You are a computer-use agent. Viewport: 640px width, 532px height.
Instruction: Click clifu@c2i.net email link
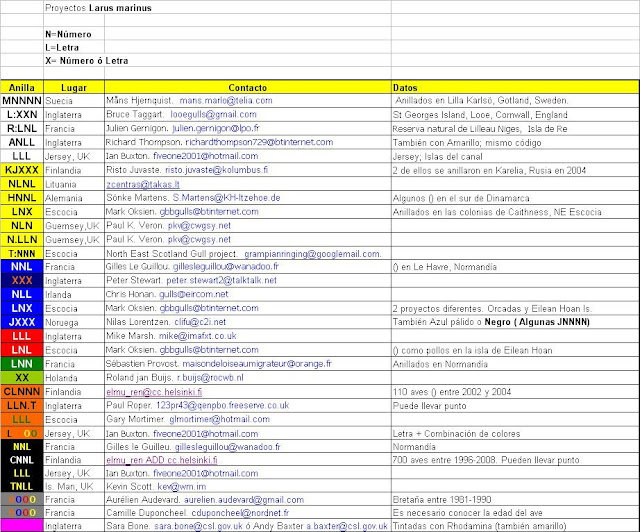click(x=200, y=322)
